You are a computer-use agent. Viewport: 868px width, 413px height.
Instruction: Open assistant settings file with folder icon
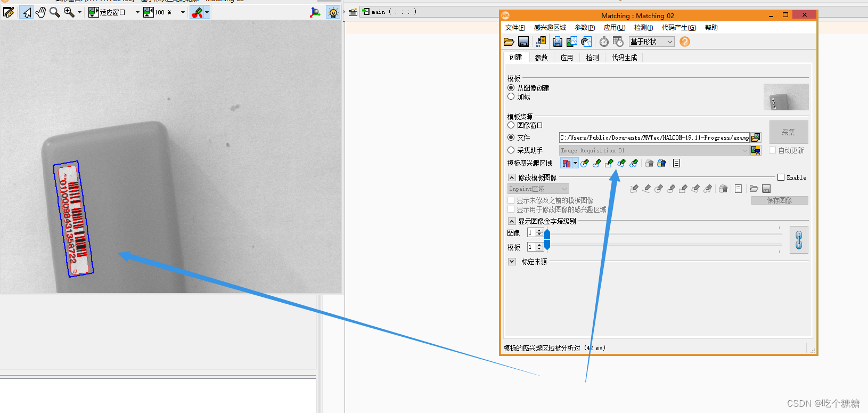(509, 42)
